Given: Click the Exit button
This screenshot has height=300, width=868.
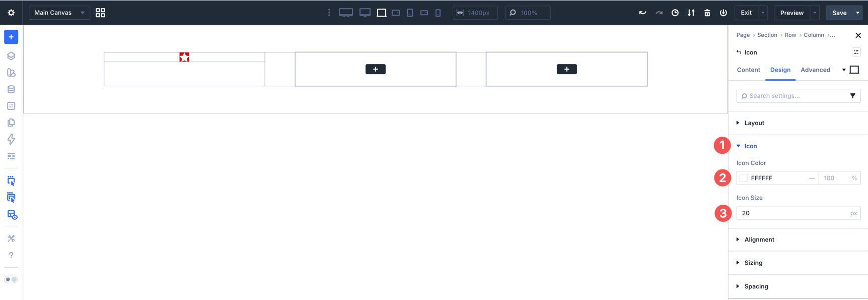Looking at the screenshot, I should point(746,13).
